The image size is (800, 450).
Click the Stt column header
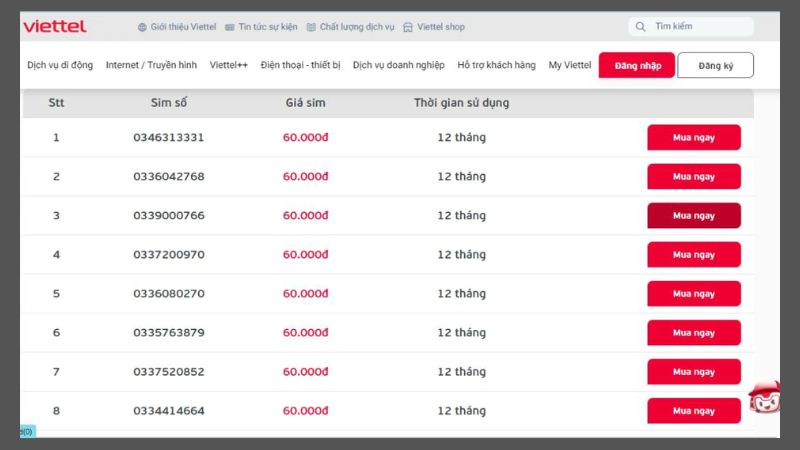pyautogui.click(x=56, y=103)
